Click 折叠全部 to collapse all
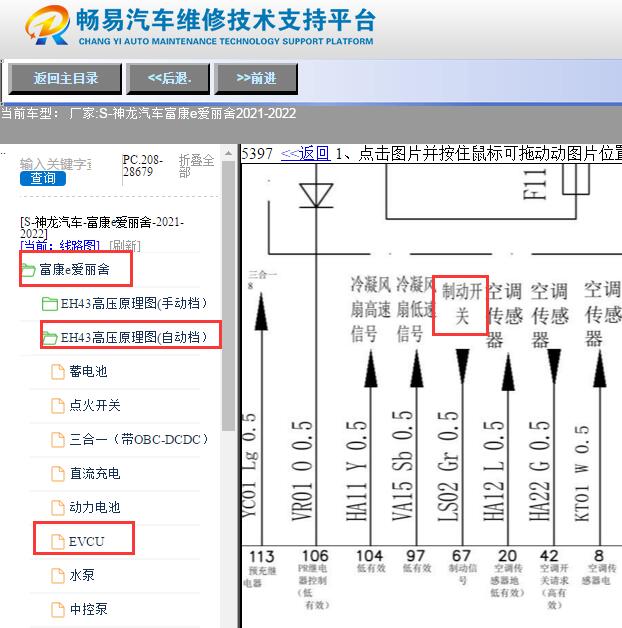Screen dimensions: 622x628 (196, 166)
